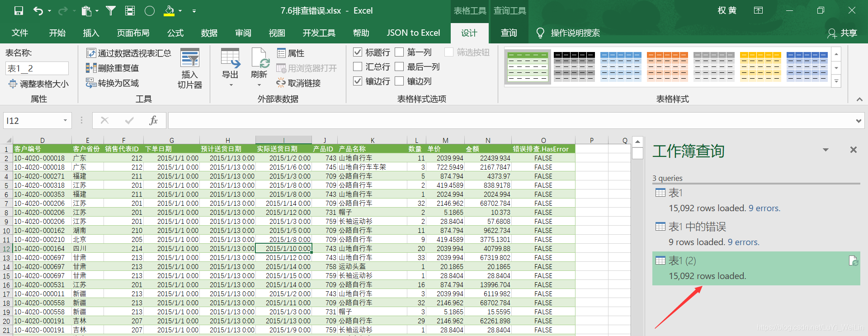
Task: Open the Workbook Queries pane options dropdown
Action: (826, 150)
